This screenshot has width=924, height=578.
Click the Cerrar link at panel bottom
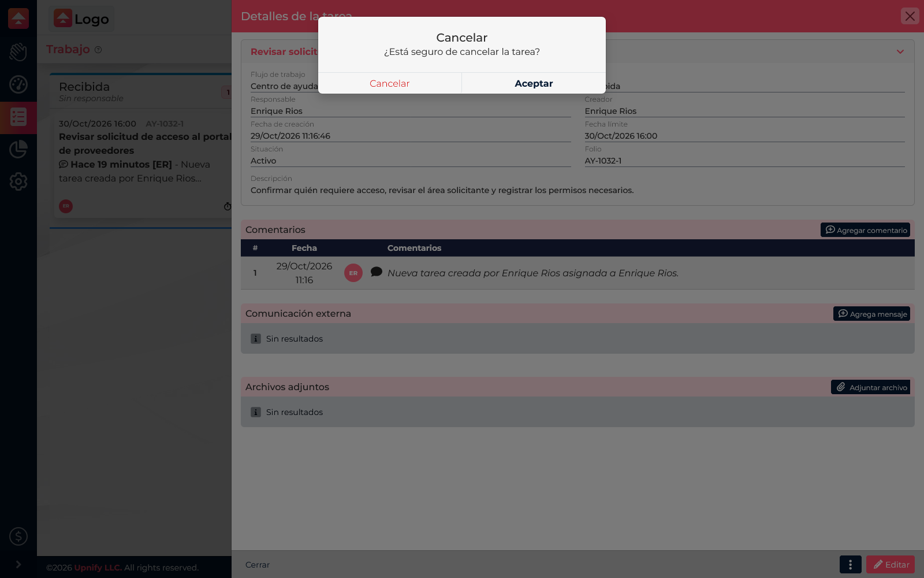[258, 565]
